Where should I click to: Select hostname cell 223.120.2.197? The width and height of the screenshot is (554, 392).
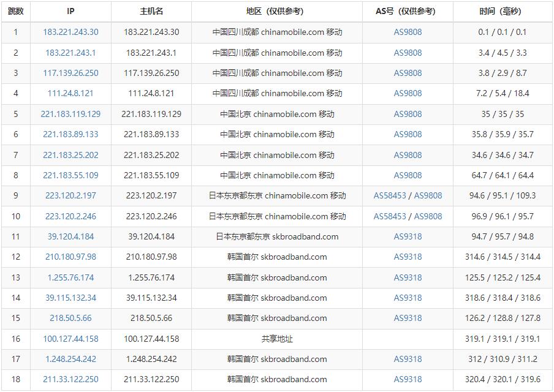tap(151, 195)
